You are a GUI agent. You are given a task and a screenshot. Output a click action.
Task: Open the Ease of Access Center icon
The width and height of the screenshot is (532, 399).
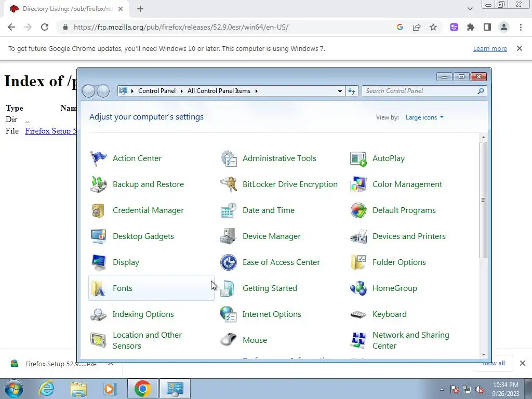[229, 262]
